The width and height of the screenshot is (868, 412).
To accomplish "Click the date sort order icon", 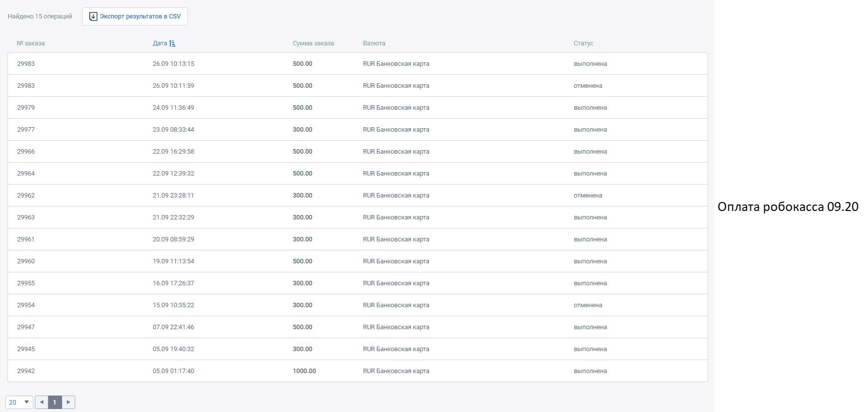I will (172, 43).
